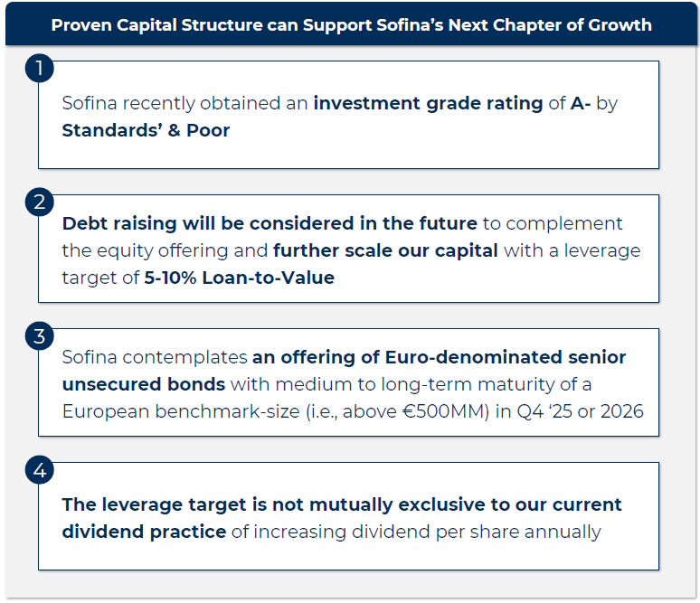Click the bold "investment grade rating" text

[x=428, y=103]
